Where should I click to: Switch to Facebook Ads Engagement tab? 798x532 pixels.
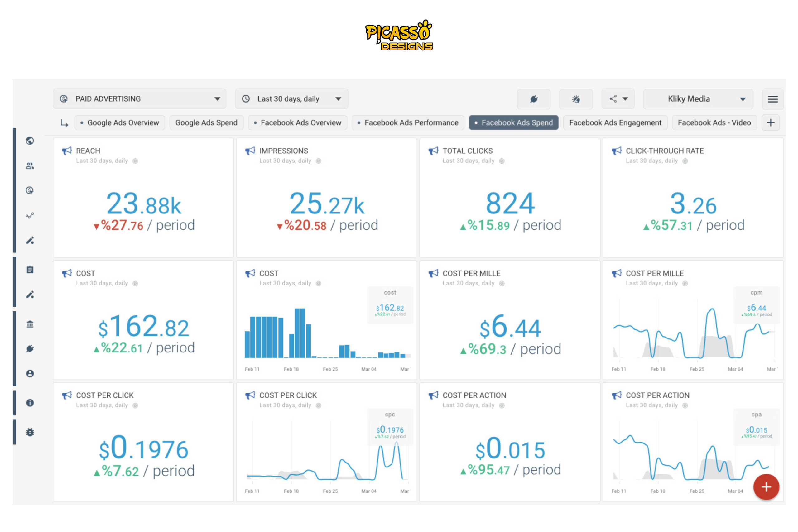(615, 122)
